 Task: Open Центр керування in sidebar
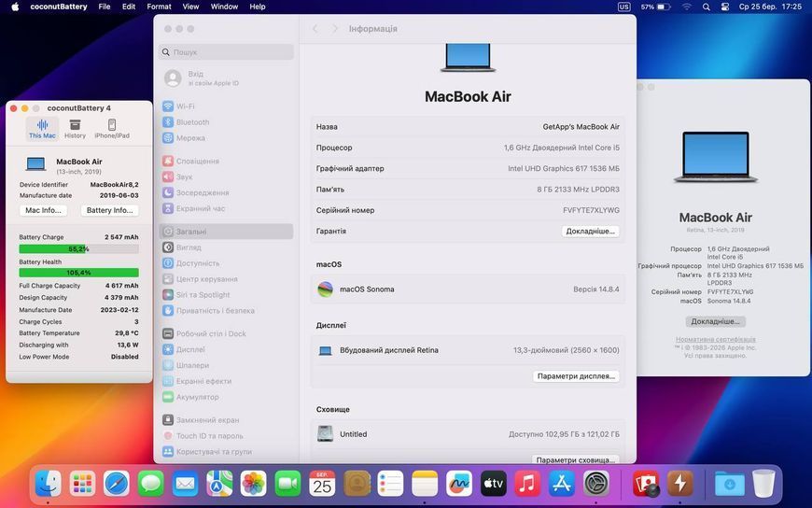pyautogui.click(x=226, y=279)
